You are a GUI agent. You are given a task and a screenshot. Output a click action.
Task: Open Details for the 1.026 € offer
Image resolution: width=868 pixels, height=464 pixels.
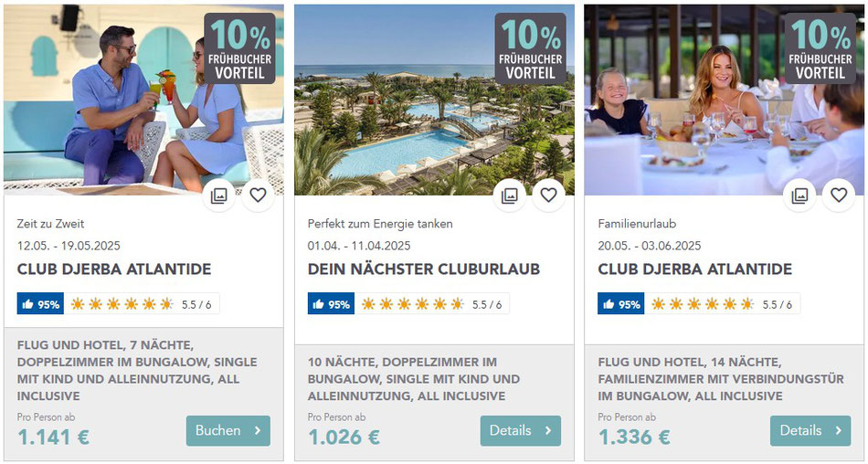click(x=521, y=431)
